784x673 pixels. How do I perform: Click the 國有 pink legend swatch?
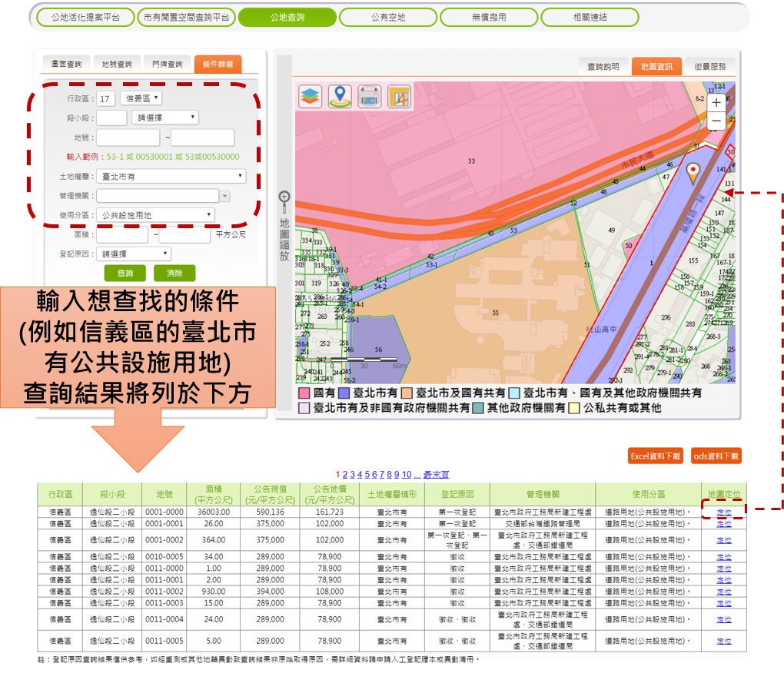click(x=304, y=393)
